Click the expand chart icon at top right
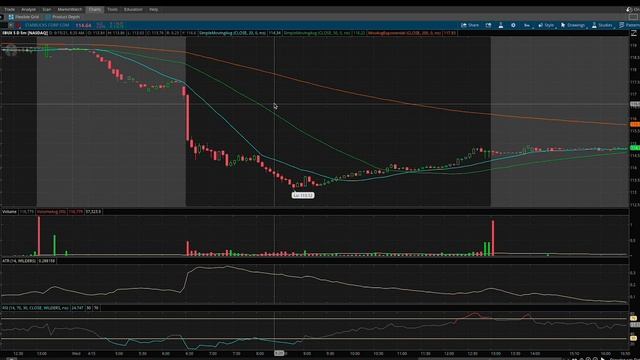This screenshot has height=360, width=640. tap(634, 33)
